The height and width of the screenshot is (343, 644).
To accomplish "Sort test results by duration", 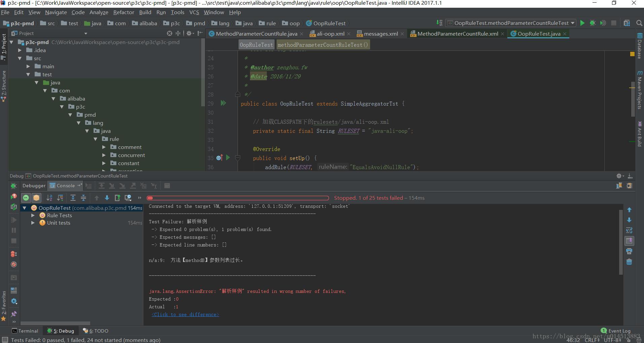I will 60,198.
